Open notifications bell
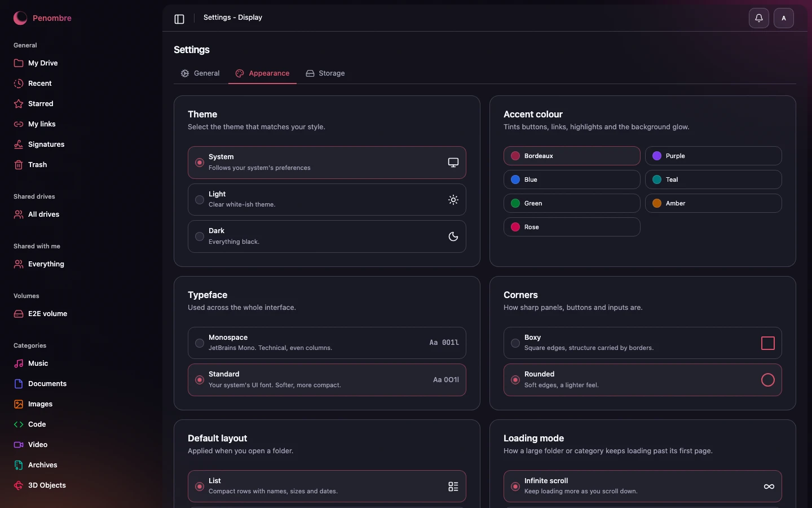 pyautogui.click(x=759, y=18)
